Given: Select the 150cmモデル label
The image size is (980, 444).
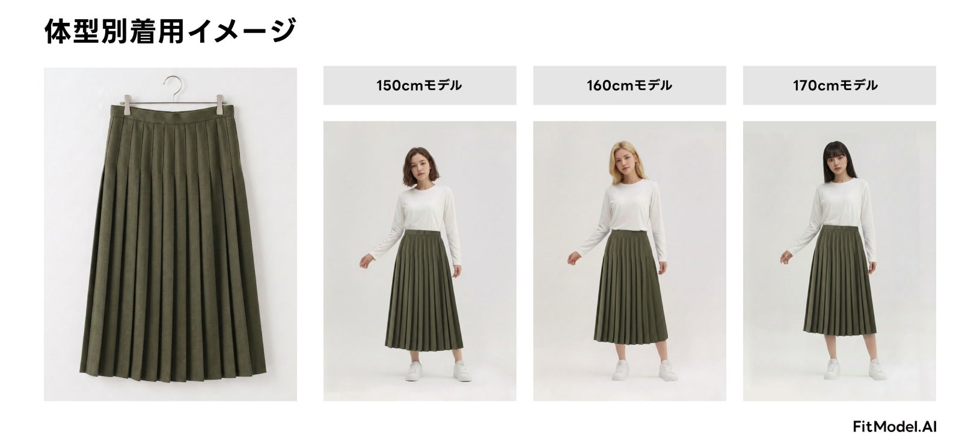Looking at the screenshot, I should pyautogui.click(x=420, y=85).
